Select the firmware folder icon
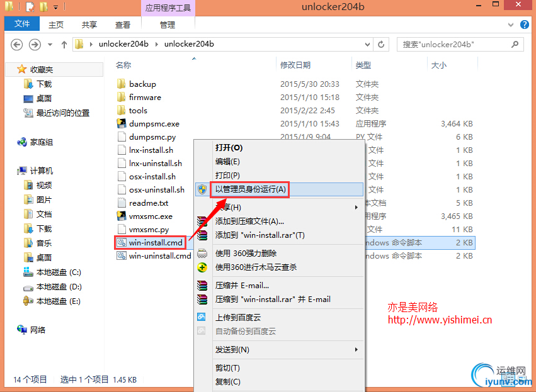 point(122,97)
